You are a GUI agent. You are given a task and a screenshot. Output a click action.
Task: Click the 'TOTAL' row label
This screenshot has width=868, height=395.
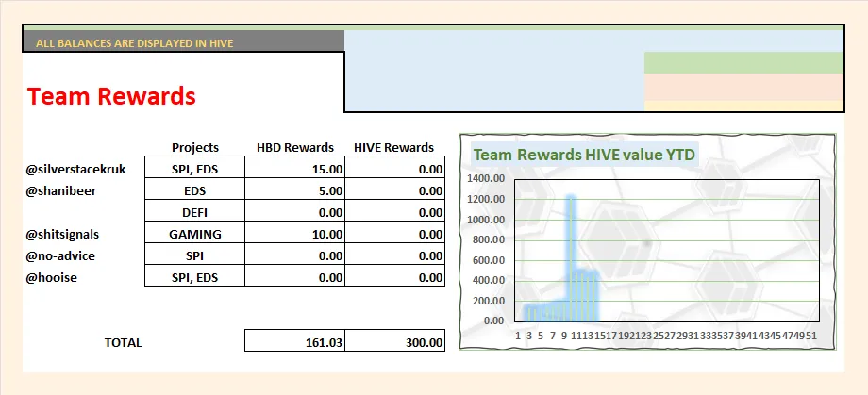124,342
